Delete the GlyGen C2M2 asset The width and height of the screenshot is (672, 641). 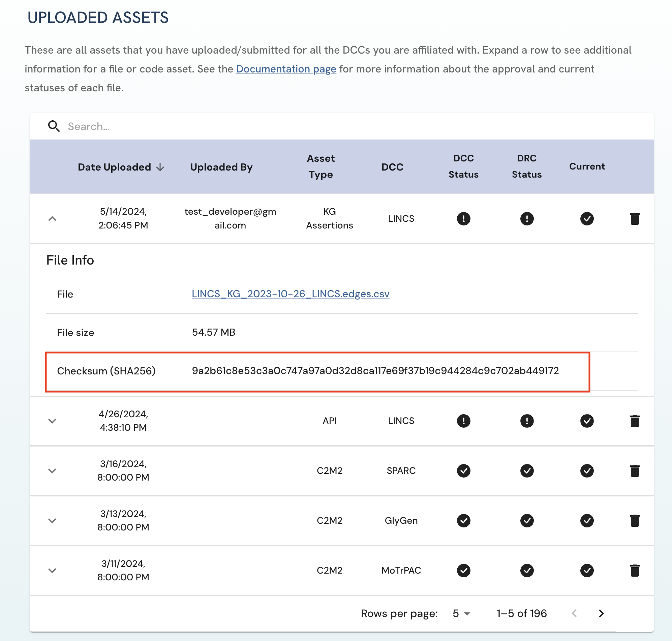[x=634, y=520]
